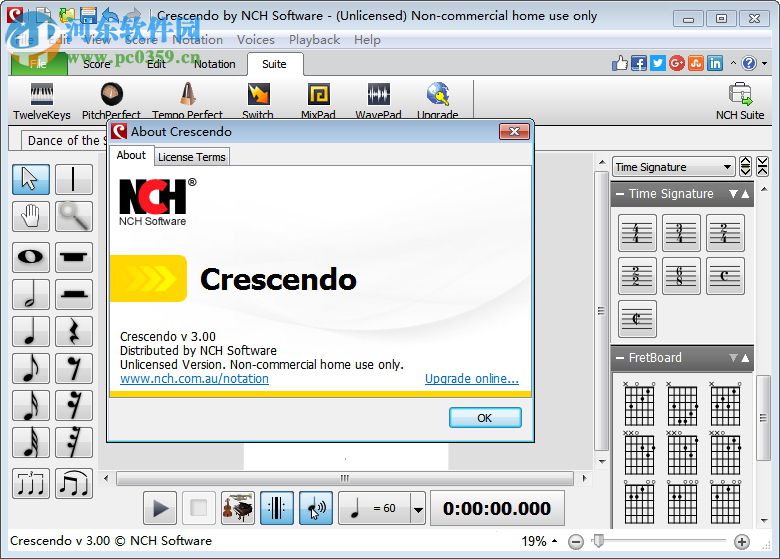This screenshot has height=559, width=780.
Task: Choose the sixteenth note tool
Action: (x=30, y=405)
